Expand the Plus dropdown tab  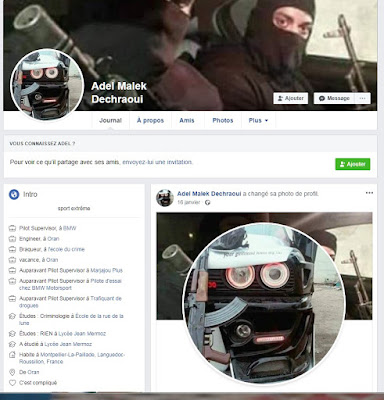258,120
